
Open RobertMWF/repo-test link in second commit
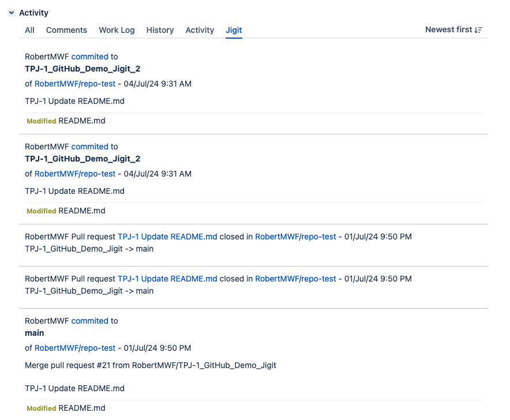75,174
